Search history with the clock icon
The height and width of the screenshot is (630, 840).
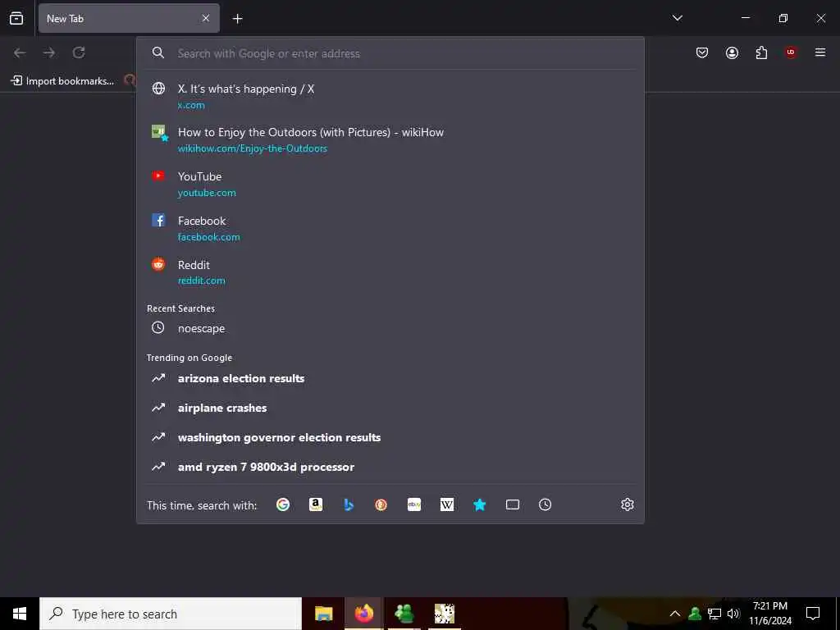point(545,504)
